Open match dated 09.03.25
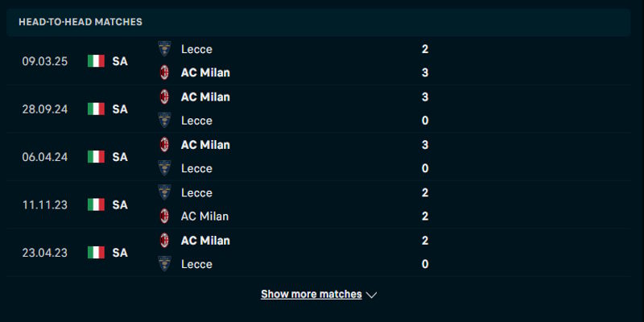This screenshot has width=644, height=322. (x=45, y=61)
